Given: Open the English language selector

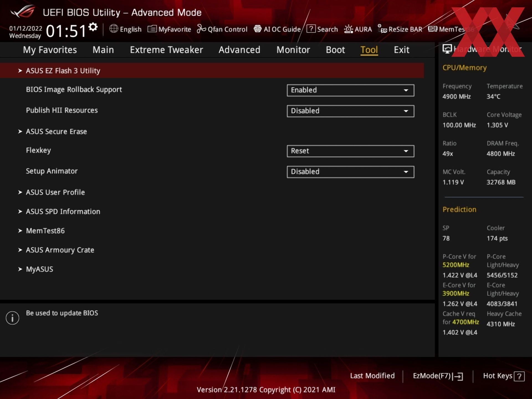Looking at the screenshot, I should tap(125, 29).
